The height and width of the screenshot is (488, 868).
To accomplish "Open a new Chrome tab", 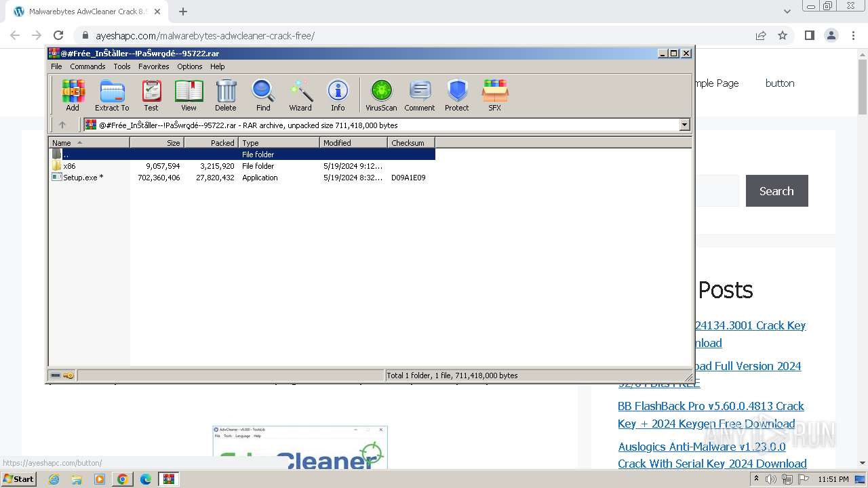I will pos(183,12).
